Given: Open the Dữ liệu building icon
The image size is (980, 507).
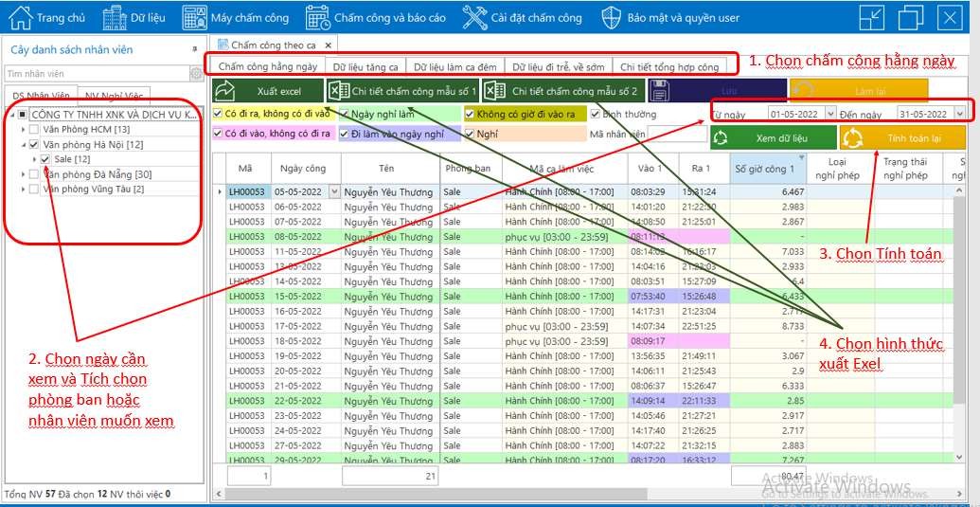Looking at the screenshot, I should click(x=115, y=18).
